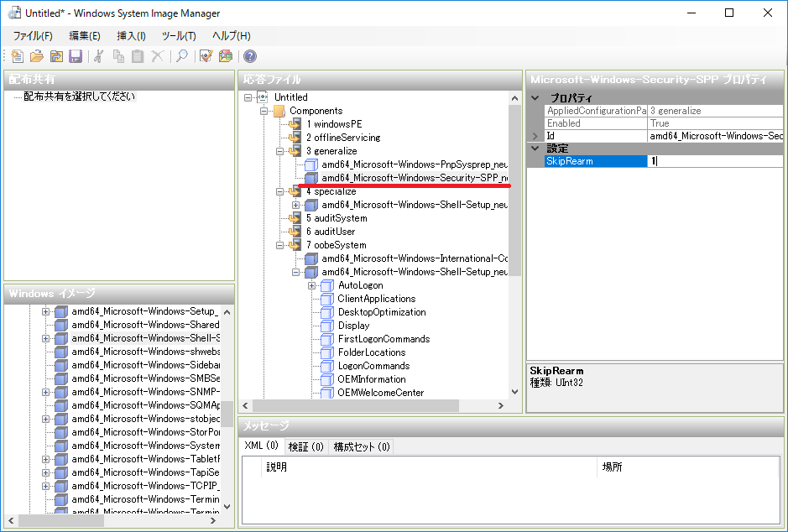Viewport: 788px width, 532px height.
Task: Click the Open Answer File folder icon
Action: (37, 56)
